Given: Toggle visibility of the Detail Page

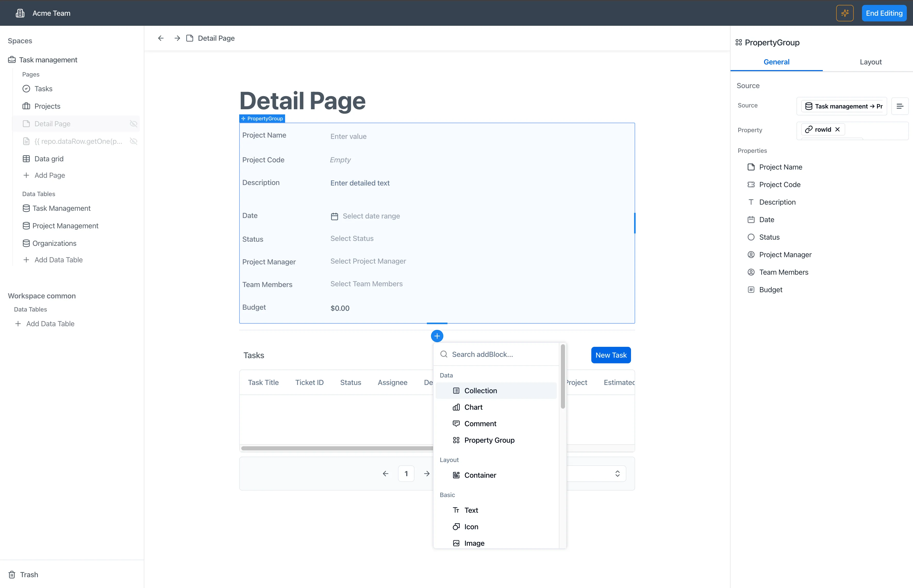Looking at the screenshot, I should (x=133, y=124).
